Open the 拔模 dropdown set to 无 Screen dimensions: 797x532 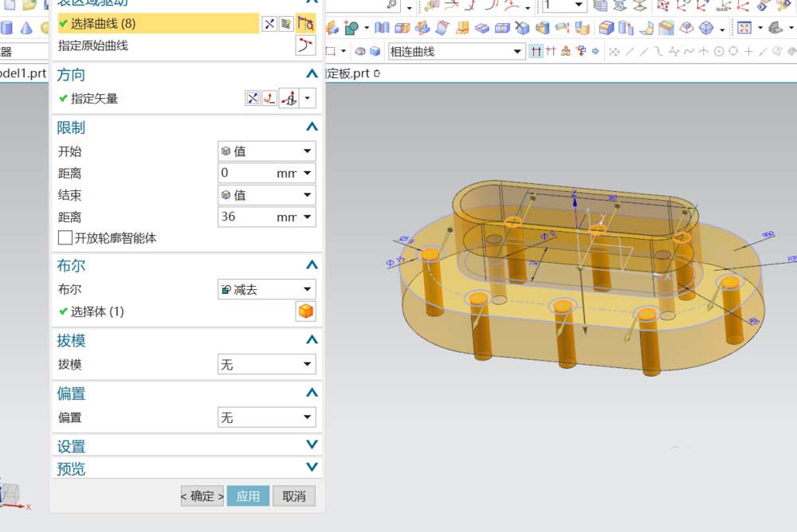click(266, 365)
